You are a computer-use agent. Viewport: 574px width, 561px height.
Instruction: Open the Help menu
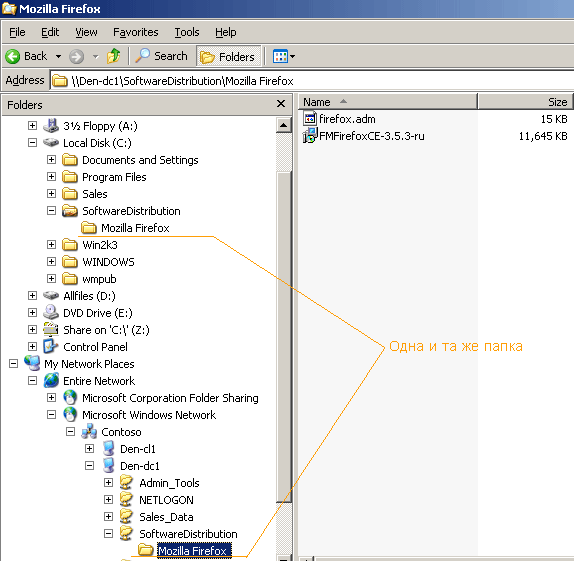coord(226,32)
